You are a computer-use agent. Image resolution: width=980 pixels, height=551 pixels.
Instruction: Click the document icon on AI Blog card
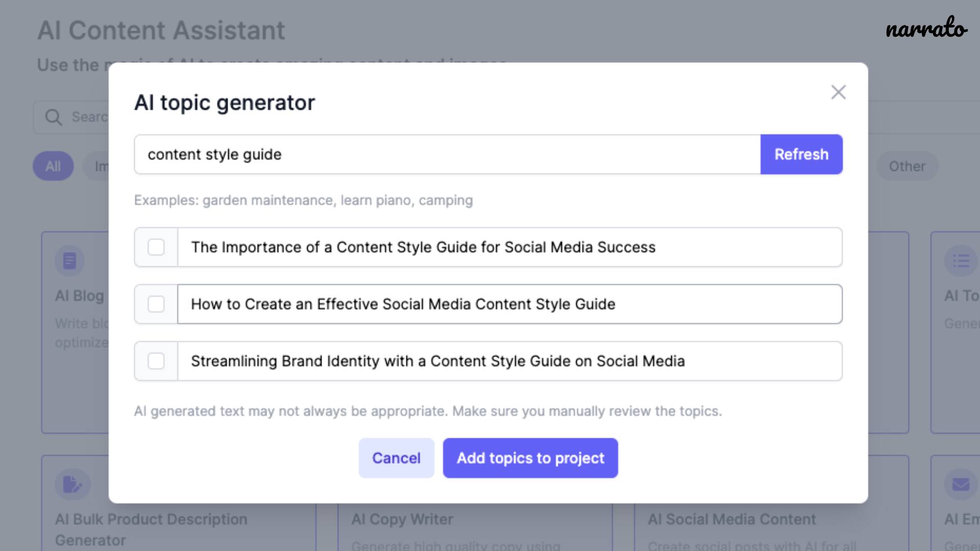[69, 260]
